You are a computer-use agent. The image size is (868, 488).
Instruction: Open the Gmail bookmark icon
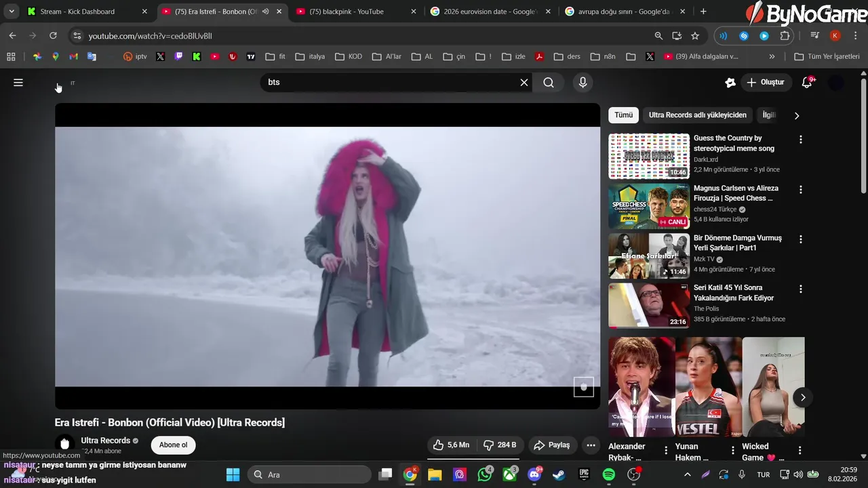(x=74, y=57)
